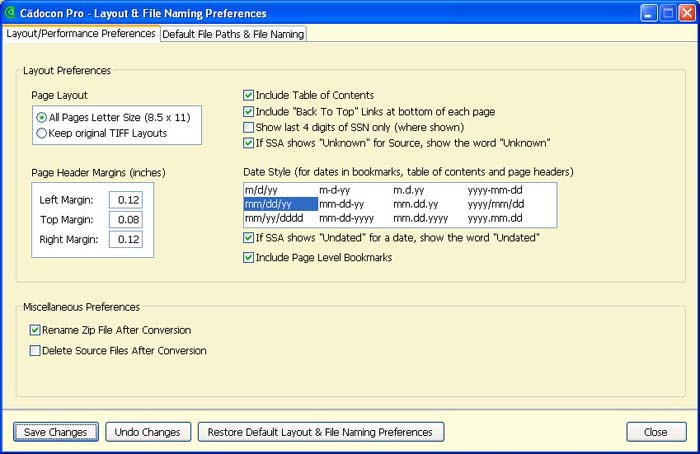This screenshot has width=700, height=454.
Task: Pick the mm-dd-yyyy date style
Action: (x=346, y=217)
